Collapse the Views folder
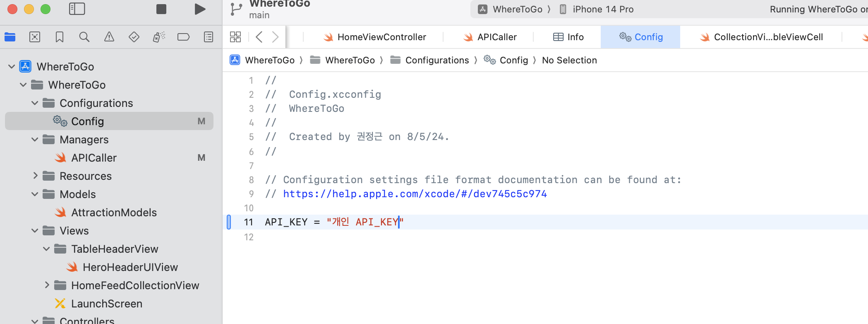 (35, 230)
